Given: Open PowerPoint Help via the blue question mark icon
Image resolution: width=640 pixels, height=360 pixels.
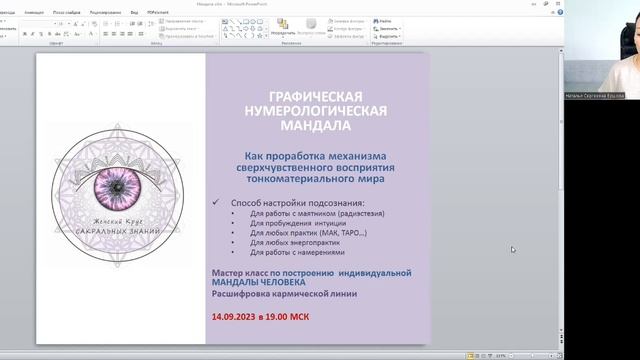Looking at the screenshot, I should (x=560, y=12).
